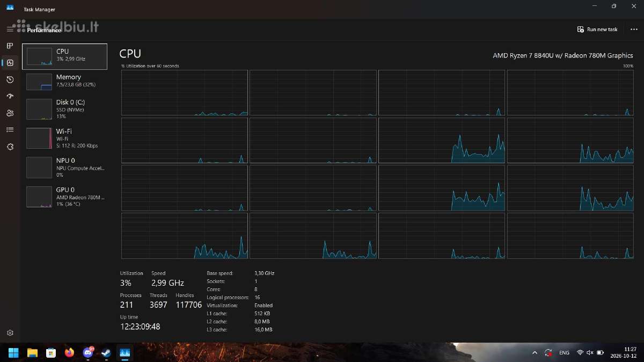Click the threads count 3697
644x362 pixels.
click(158, 305)
